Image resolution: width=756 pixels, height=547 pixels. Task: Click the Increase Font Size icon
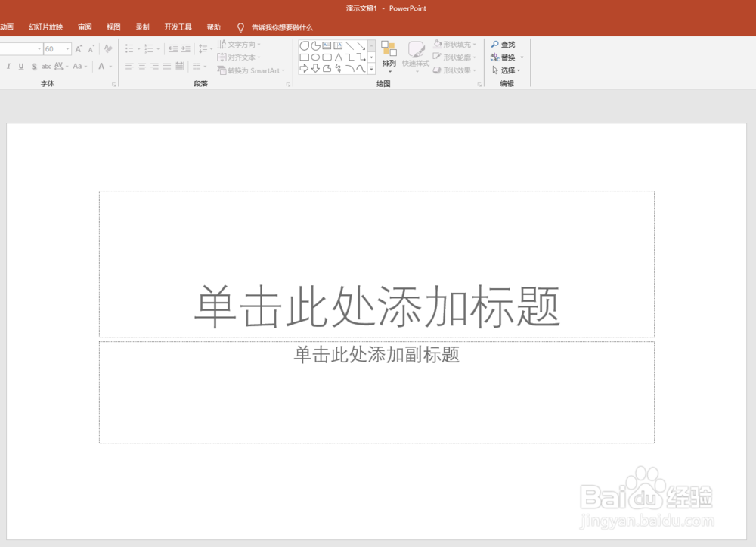79,48
